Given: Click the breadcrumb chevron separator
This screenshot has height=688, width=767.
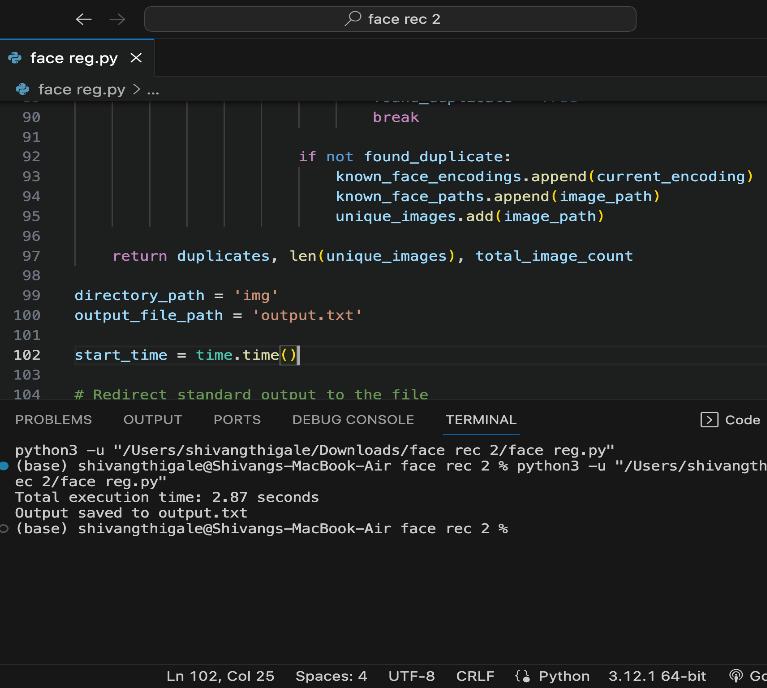Looking at the screenshot, I should pos(136,89).
